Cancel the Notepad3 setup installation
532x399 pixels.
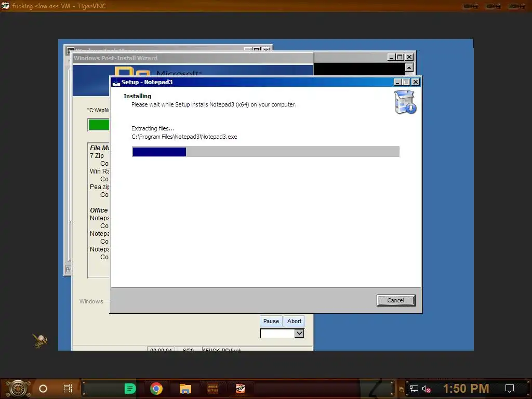pyautogui.click(x=395, y=300)
